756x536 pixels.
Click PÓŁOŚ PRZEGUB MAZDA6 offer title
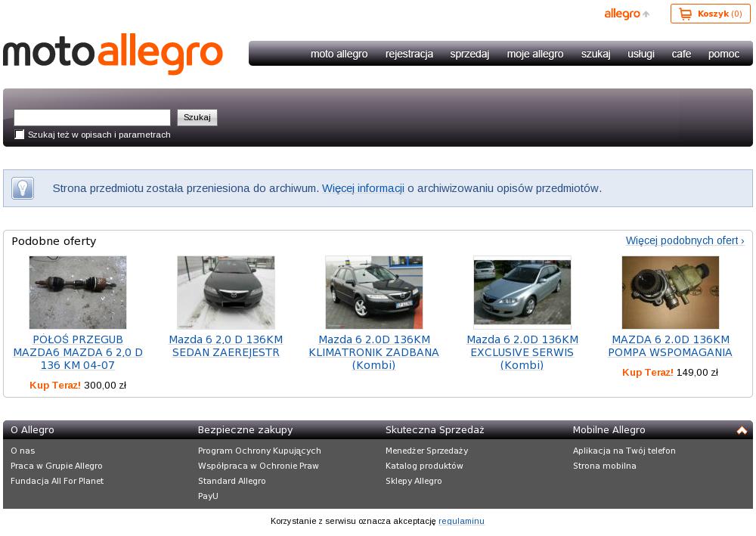click(x=78, y=352)
